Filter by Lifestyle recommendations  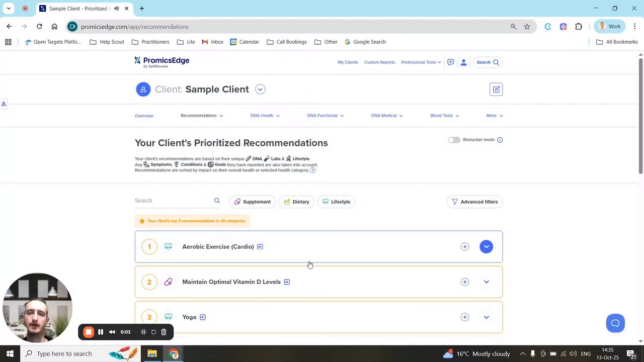(x=336, y=202)
